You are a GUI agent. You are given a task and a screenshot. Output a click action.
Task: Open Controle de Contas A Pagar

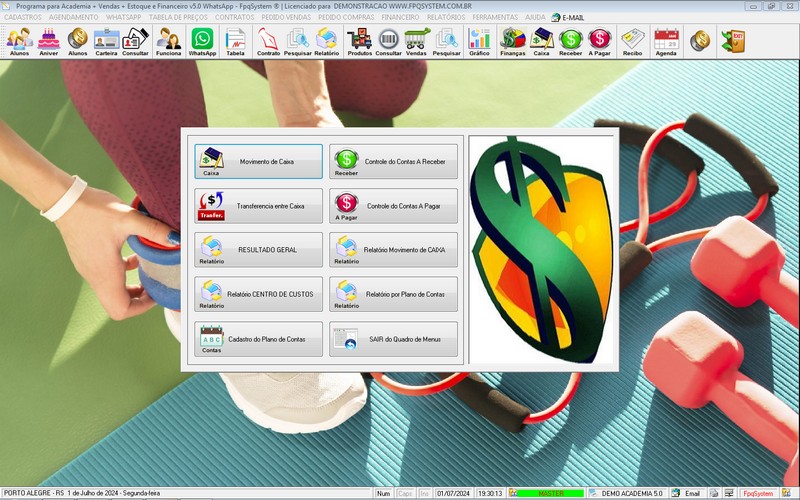tap(394, 206)
